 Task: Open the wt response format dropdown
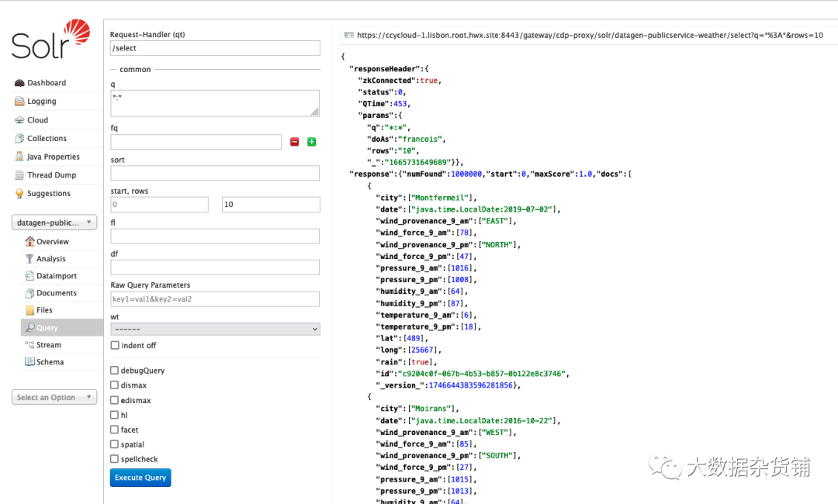point(215,329)
